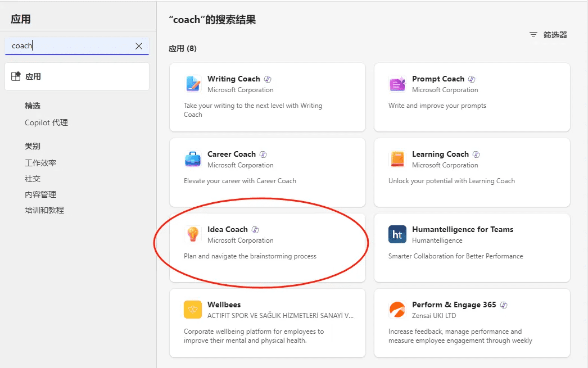Select the 应用 item in sidebar
588x368 pixels.
pos(77,76)
